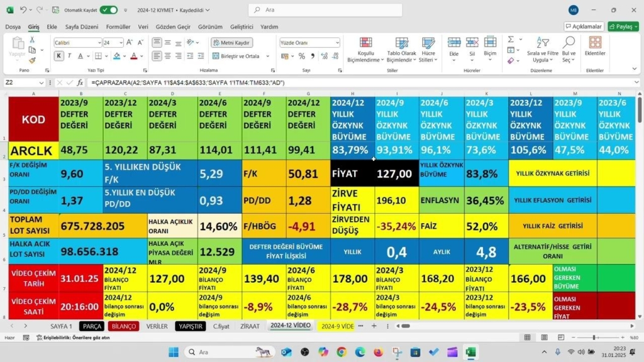Click the decrease indent icon
644x362 pixels.
click(x=190, y=56)
